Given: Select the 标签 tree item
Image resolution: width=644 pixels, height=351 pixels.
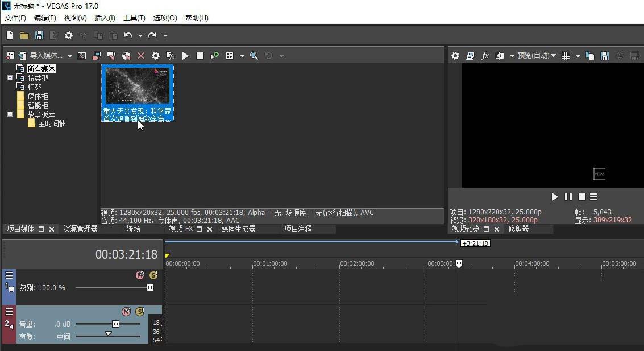Looking at the screenshot, I should click(34, 87).
